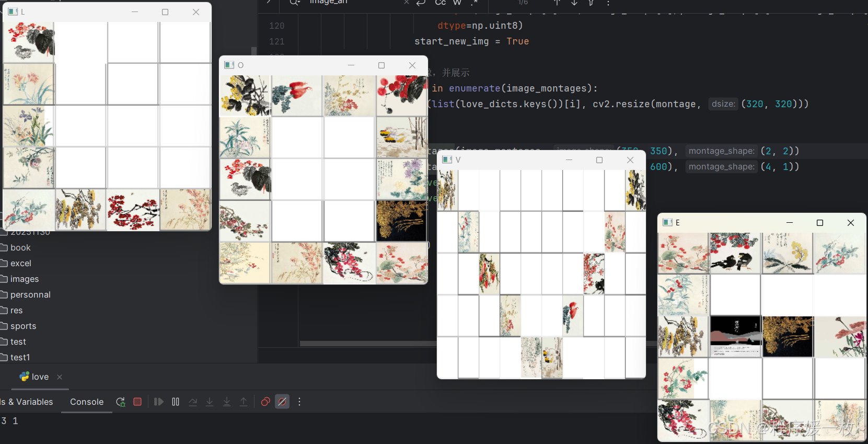Pause the running program

(x=176, y=402)
